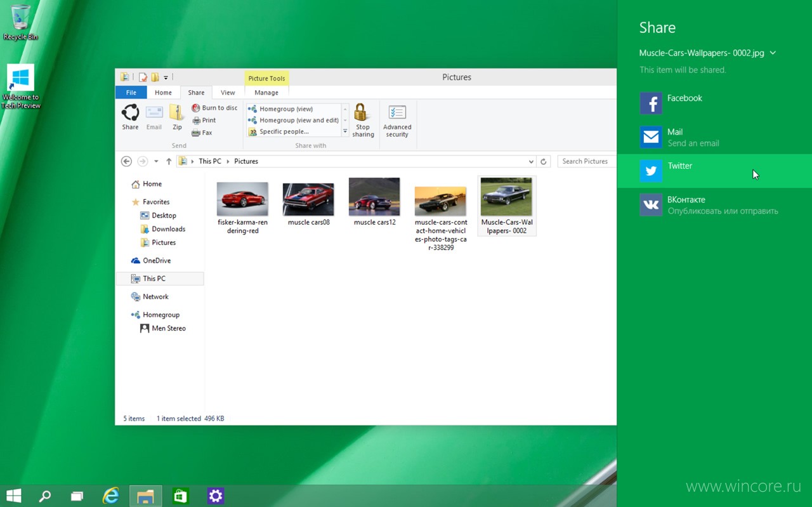This screenshot has height=507, width=812.
Task: Click the Zip icon in the ribbon
Action: click(x=177, y=117)
